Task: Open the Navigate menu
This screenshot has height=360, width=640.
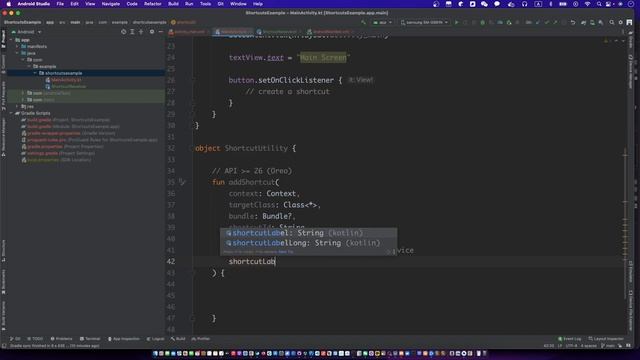Action: click(x=111, y=4)
